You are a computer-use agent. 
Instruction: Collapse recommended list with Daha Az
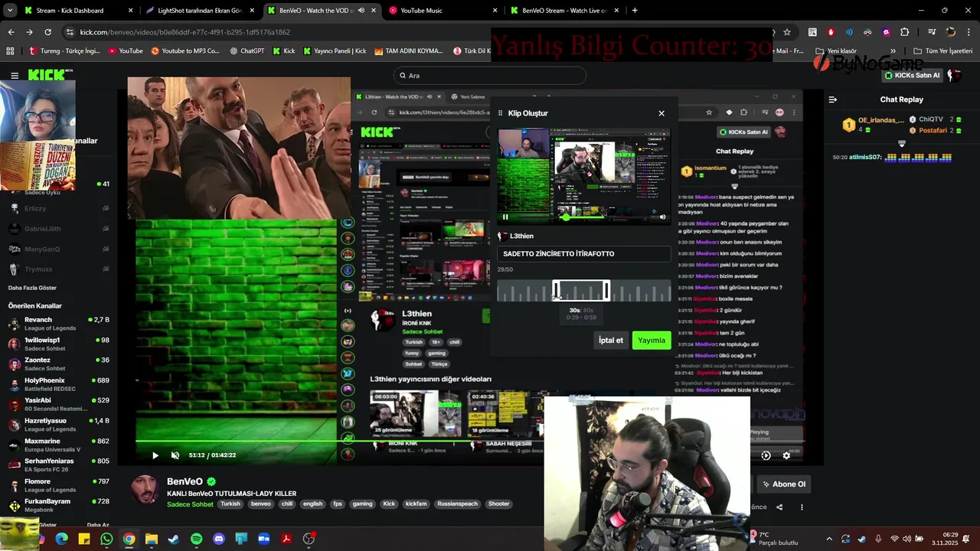(x=98, y=525)
